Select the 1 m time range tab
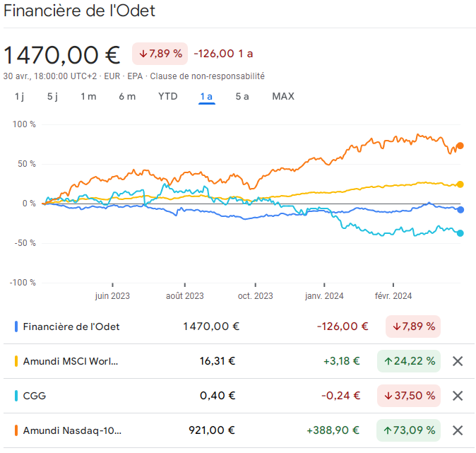The width and height of the screenshot is (476, 453). click(x=88, y=96)
